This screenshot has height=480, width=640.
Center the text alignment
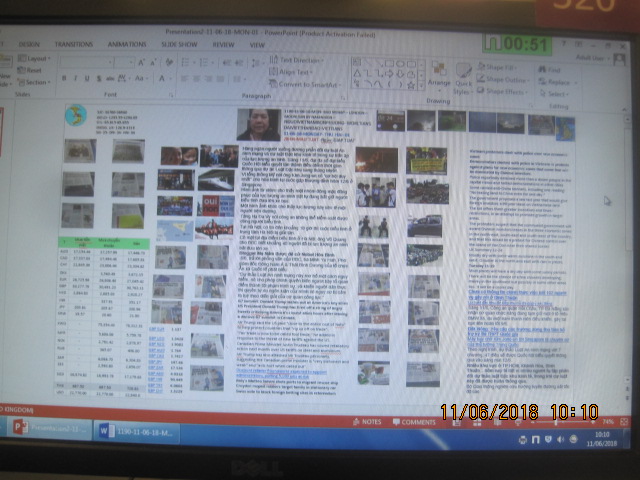coord(196,79)
